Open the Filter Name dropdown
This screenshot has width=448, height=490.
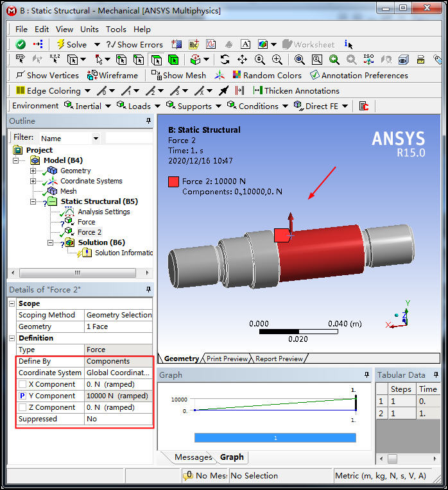[x=96, y=138]
